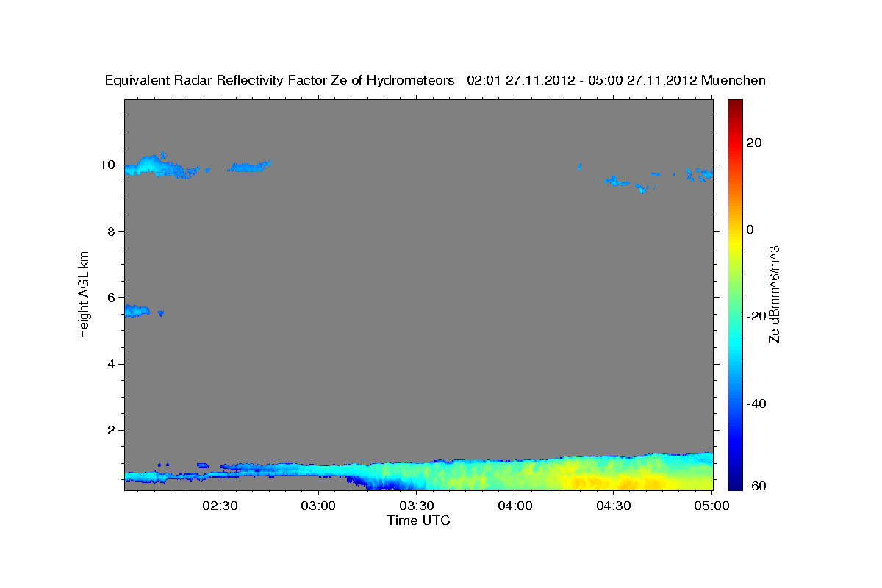
Task: Click the height tick label '6'
Action: (112, 298)
